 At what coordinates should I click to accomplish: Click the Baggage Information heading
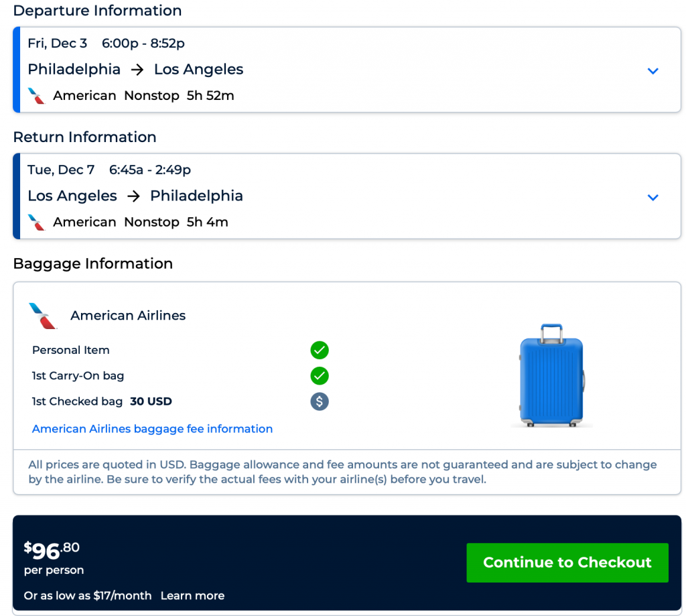click(x=93, y=263)
